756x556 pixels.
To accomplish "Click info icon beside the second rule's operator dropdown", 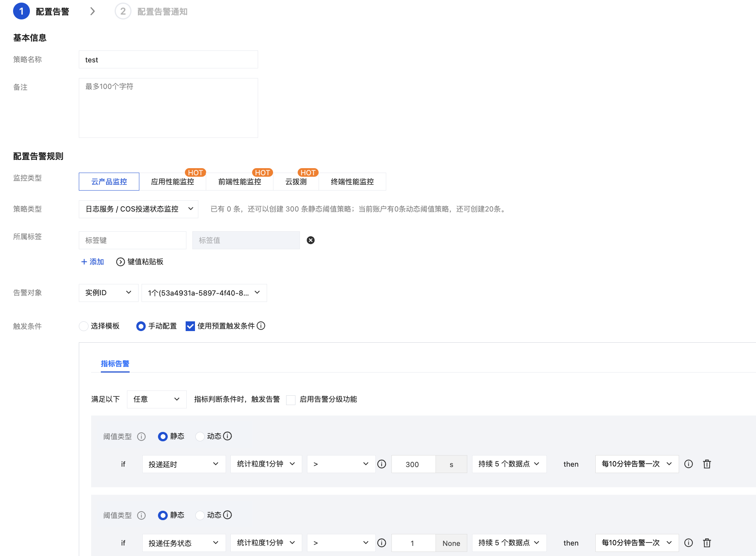I will (x=381, y=543).
